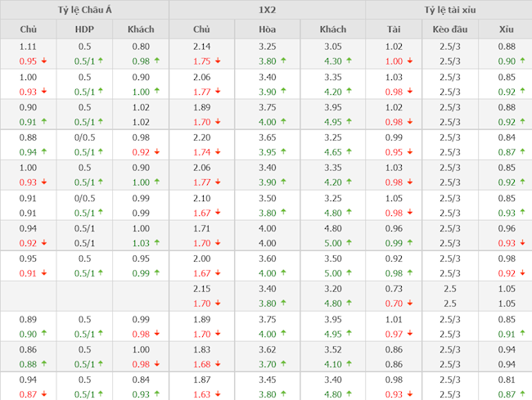Click the Xỉu column header
532x400 pixels.
tap(507, 29)
